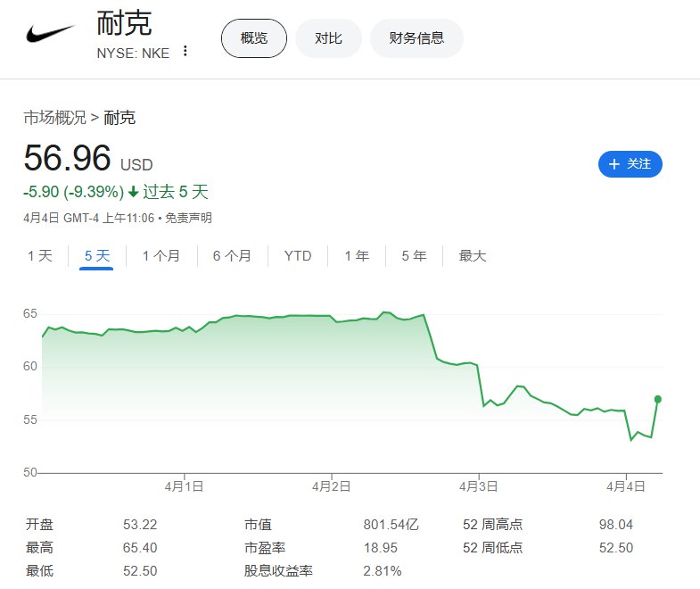Click the 4月2日 axis date label
Image resolution: width=700 pixels, height=589 pixels.
pos(331,486)
